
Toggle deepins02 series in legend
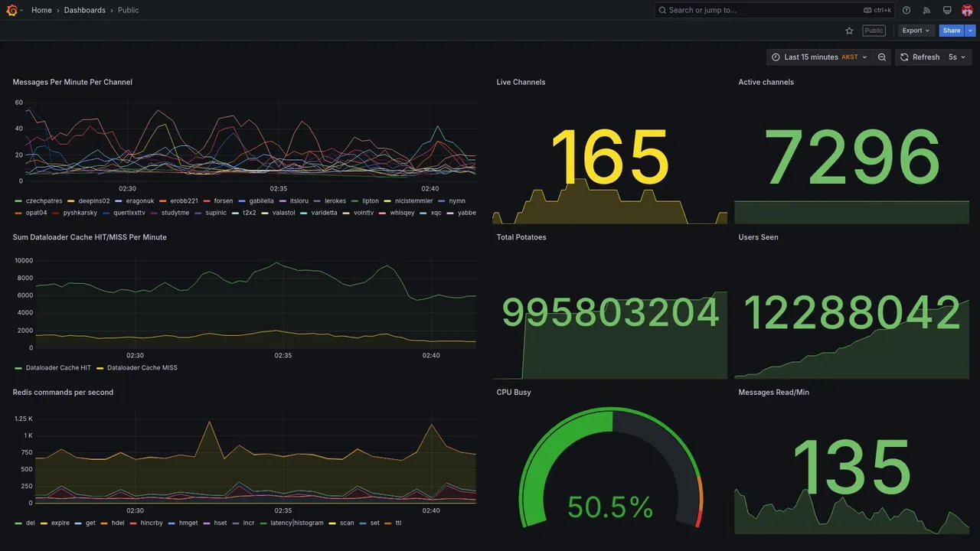(94, 201)
